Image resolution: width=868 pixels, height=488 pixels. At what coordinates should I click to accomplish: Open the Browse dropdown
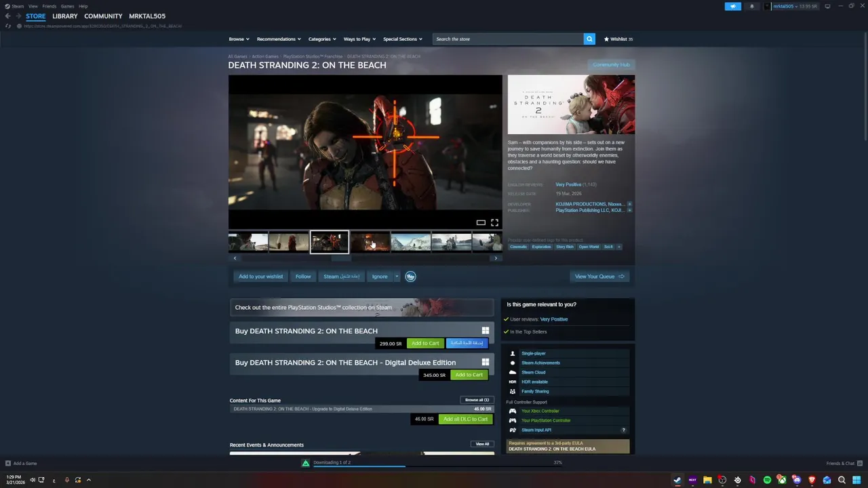pyautogui.click(x=239, y=39)
